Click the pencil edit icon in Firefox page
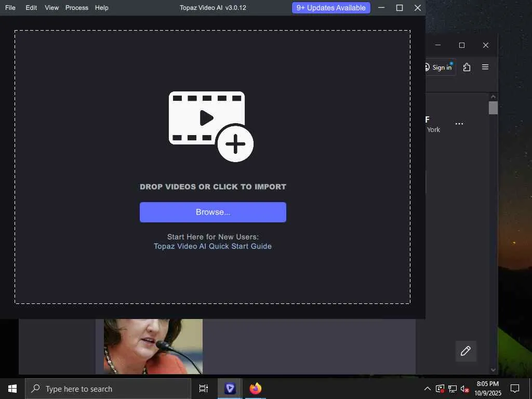This screenshot has width=532, height=399. (x=466, y=351)
